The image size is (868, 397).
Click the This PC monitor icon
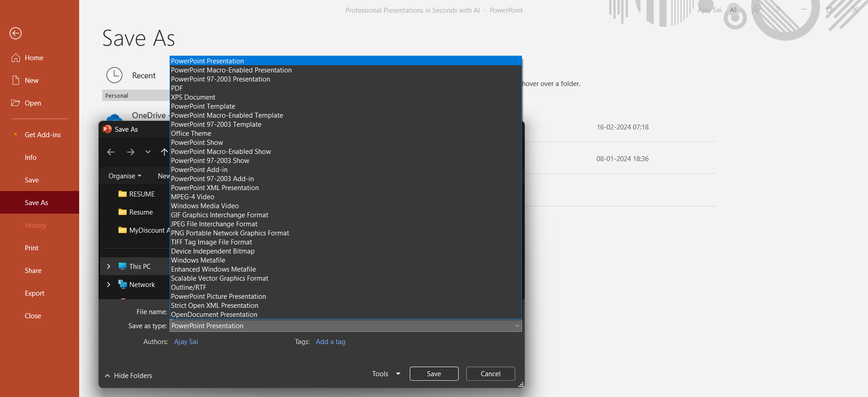(x=122, y=266)
